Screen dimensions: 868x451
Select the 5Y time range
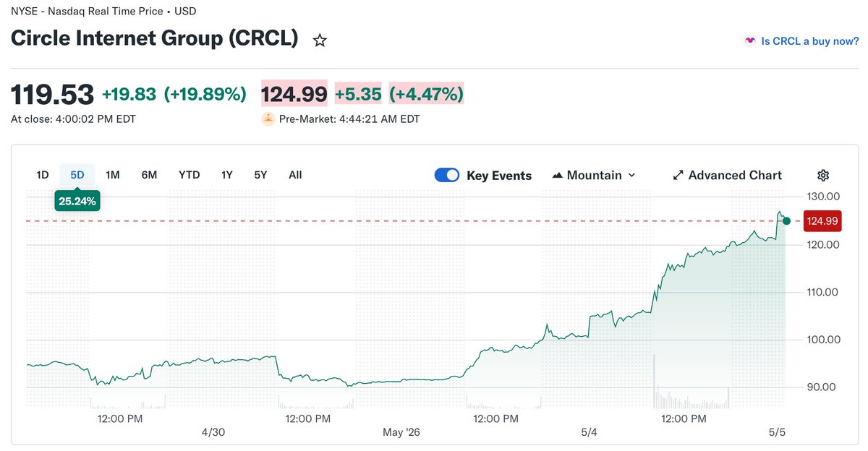[260, 175]
